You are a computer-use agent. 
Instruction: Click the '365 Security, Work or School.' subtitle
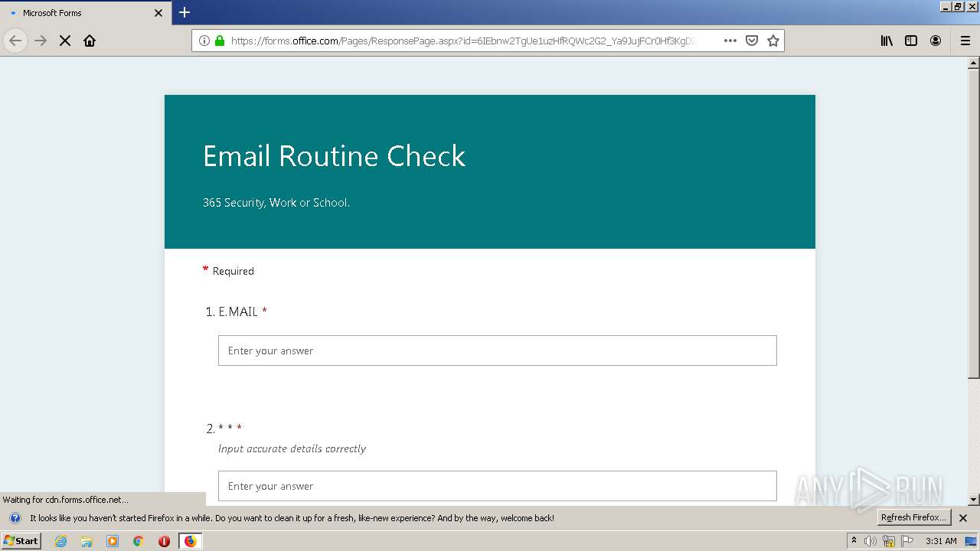[x=276, y=203]
